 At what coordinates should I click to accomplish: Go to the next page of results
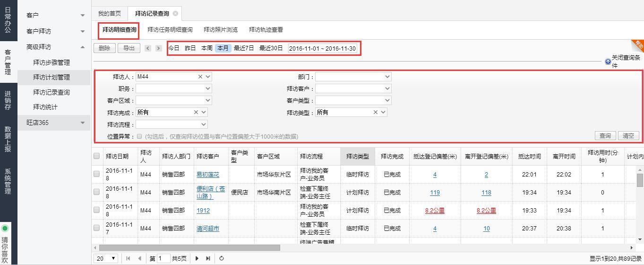(197, 258)
